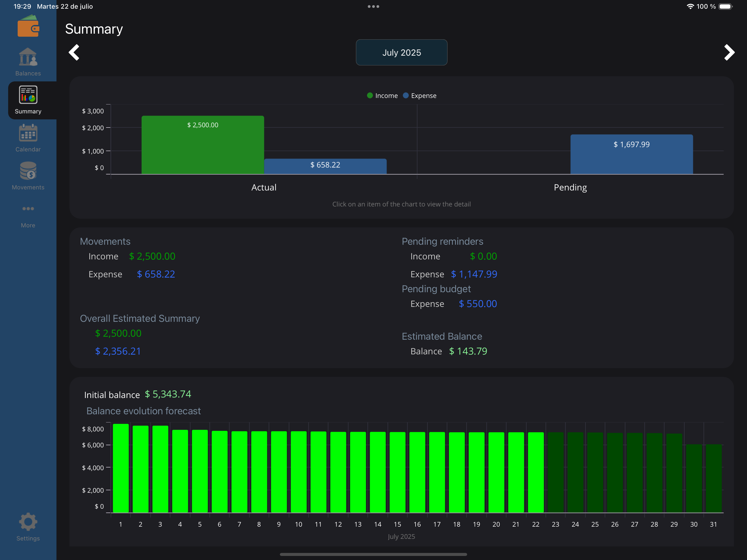Select day 30 forecast bar

694,478
